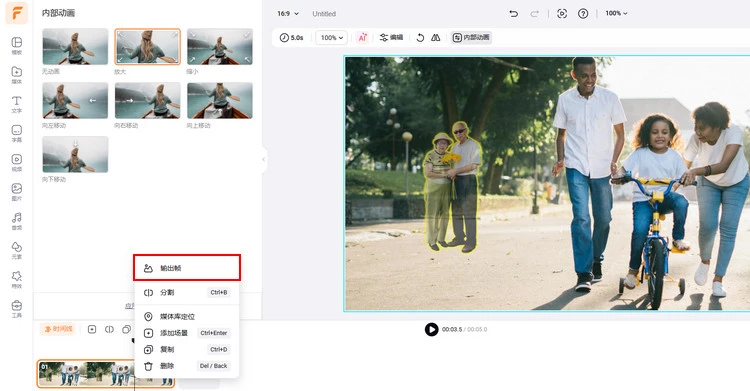Click the screen record icon in top bar
The width and height of the screenshot is (750, 391).
[562, 13]
